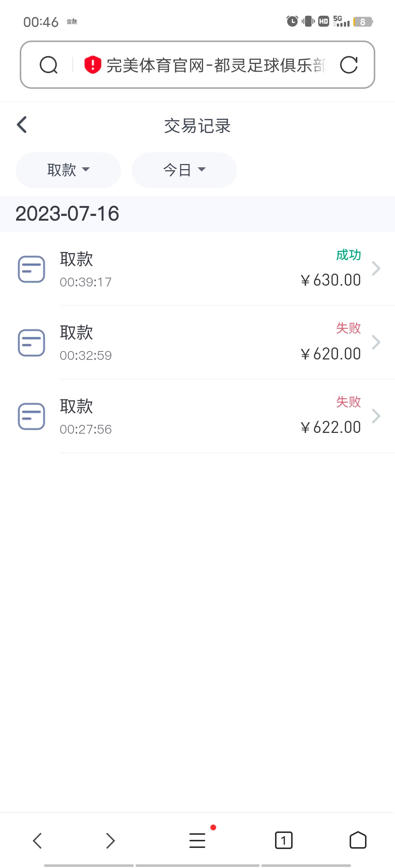The height and width of the screenshot is (868, 395).
Task: Expand details chevron for ¥630.00 withdrawal
Action: tap(376, 269)
